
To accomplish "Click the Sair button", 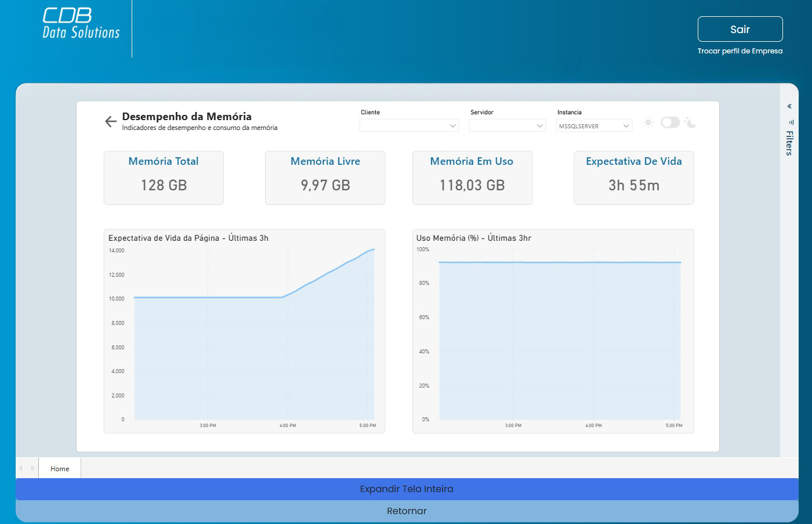I will 740,29.
